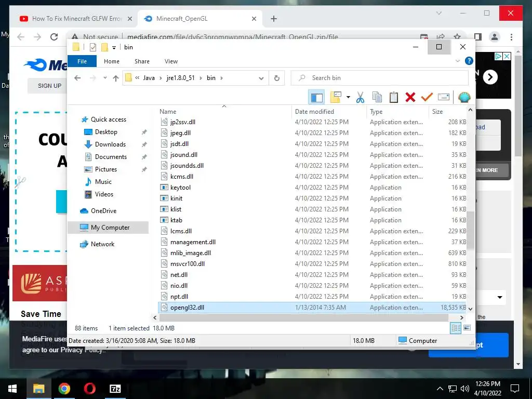Click SIGN UP on MediaFire page

click(49, 86)
